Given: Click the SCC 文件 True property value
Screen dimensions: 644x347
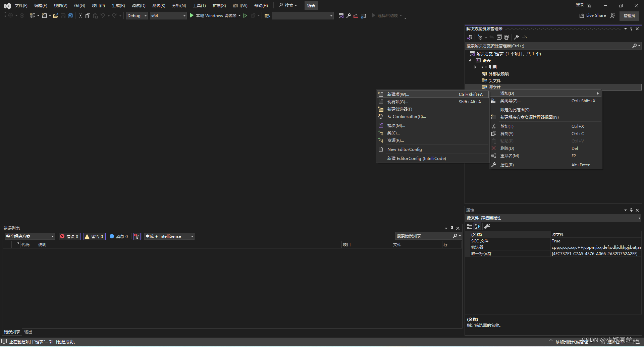Looking at the screenshot, I should point(556,241).
